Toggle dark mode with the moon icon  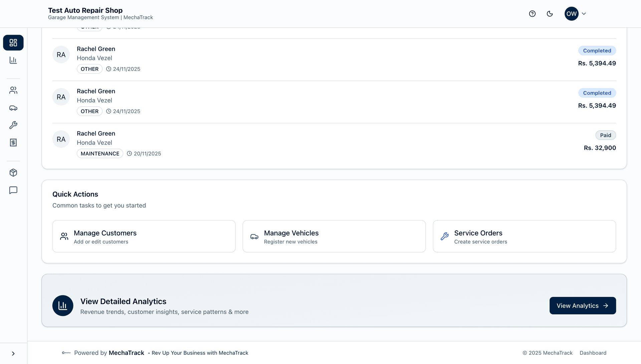(x=550, y=14)
